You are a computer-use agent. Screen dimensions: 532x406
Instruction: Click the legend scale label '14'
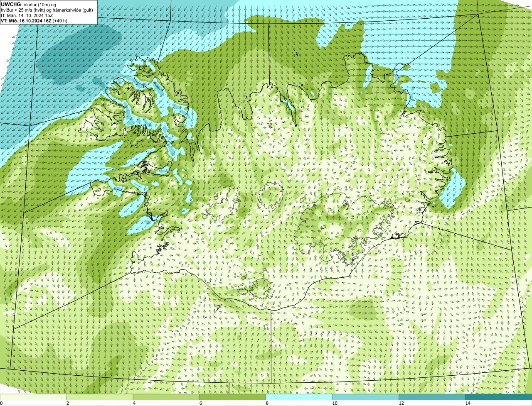pos(468,403)
